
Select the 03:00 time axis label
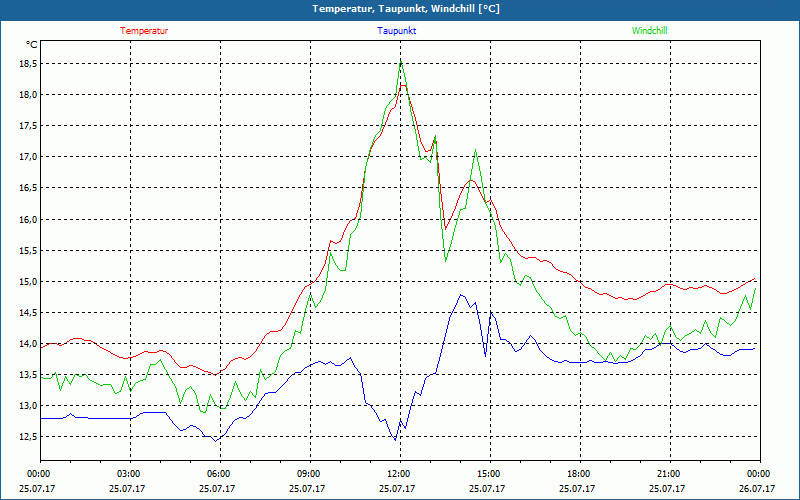click(129, 474)
